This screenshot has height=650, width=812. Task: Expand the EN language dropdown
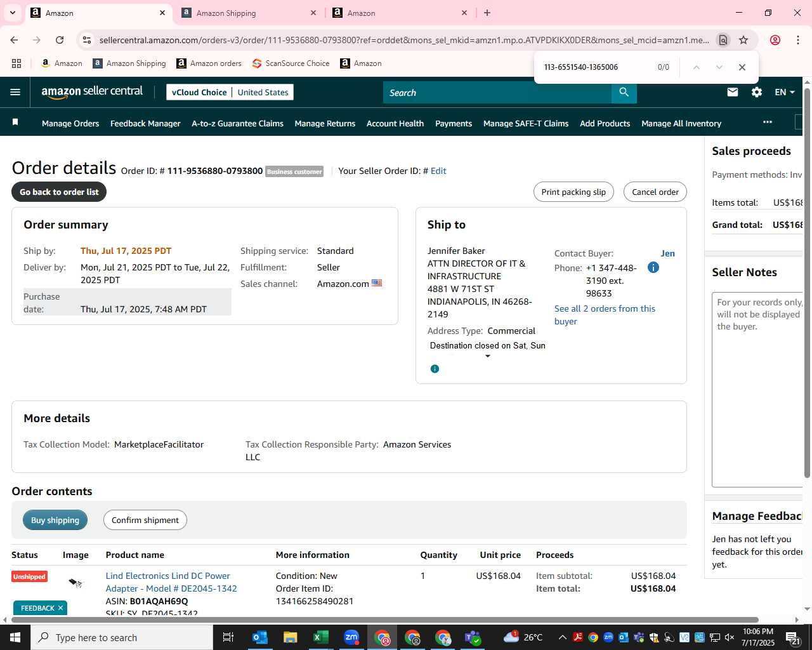[x=785, y=92]
